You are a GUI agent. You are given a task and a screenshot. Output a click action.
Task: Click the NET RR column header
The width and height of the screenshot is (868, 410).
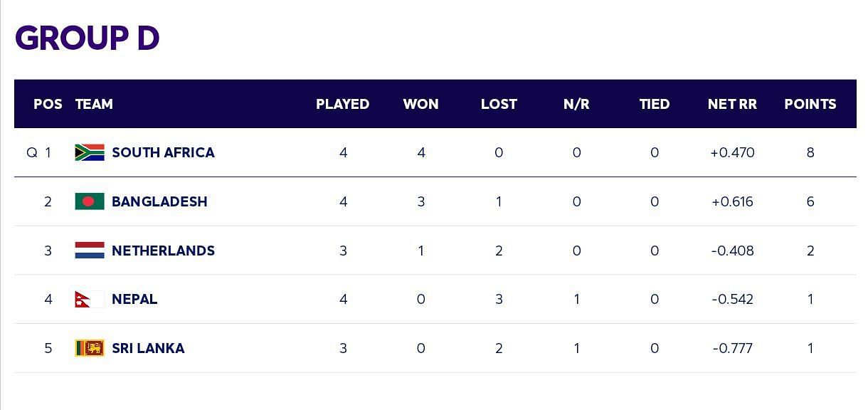coord(732,104)
